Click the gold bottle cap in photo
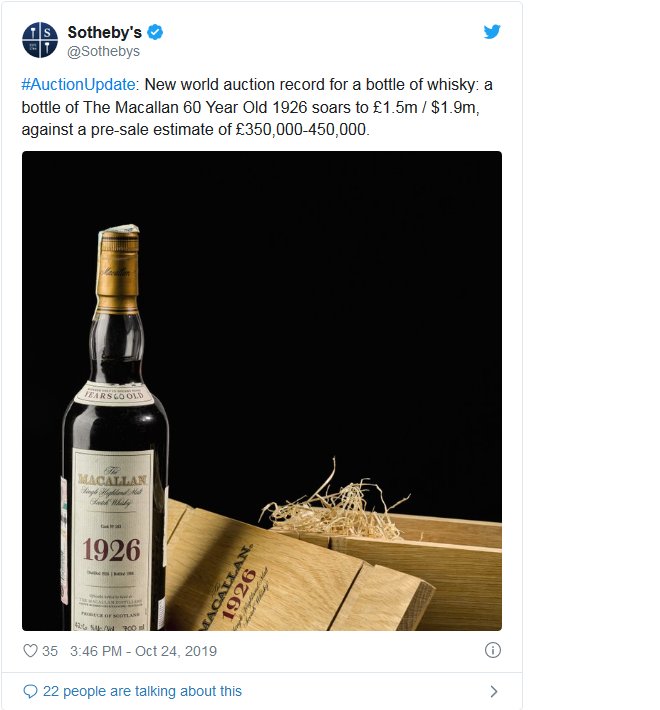 (117, 271)
